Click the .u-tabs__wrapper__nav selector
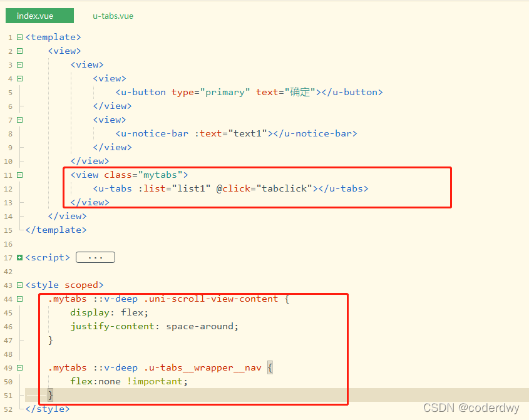The height and width of the screenshot is (420, 529). 202,367
